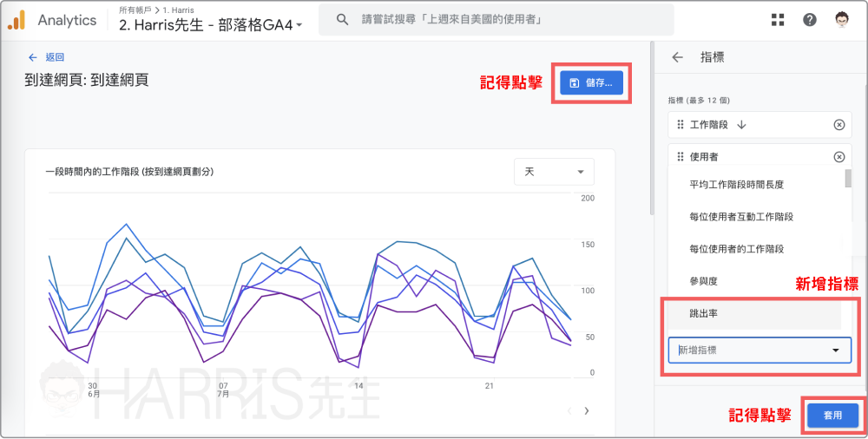Remove the 使用者 metric with its X
The image size is (868, 439).
pyautogui.click(x=839, y=157)
